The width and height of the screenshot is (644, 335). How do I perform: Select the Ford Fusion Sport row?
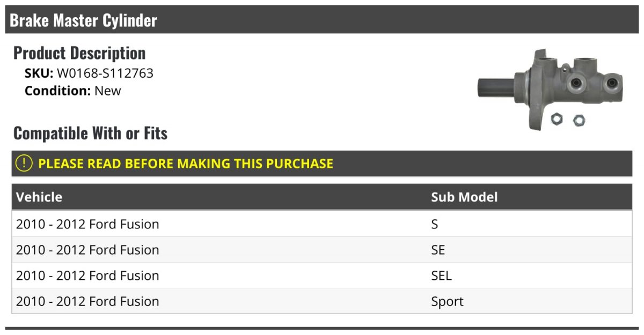point(322,301)
